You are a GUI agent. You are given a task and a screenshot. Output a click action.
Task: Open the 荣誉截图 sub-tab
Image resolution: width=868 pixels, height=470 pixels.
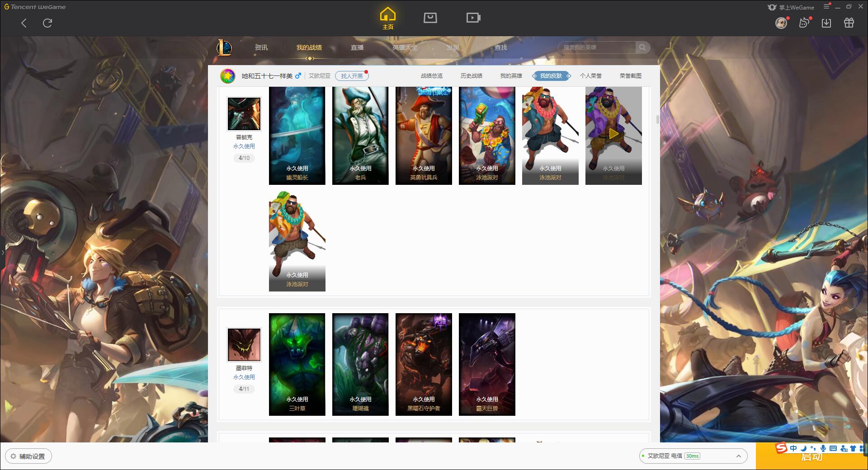[x=631, y=76]
